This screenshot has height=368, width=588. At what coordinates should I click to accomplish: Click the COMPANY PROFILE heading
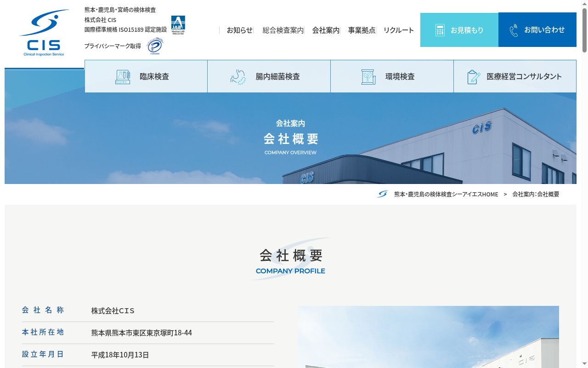[x=290, y=271]
